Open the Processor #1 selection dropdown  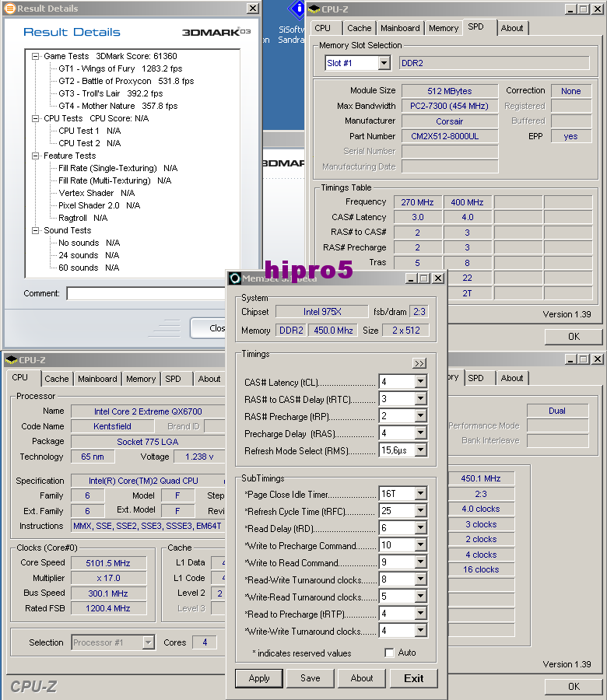(149, 642)
